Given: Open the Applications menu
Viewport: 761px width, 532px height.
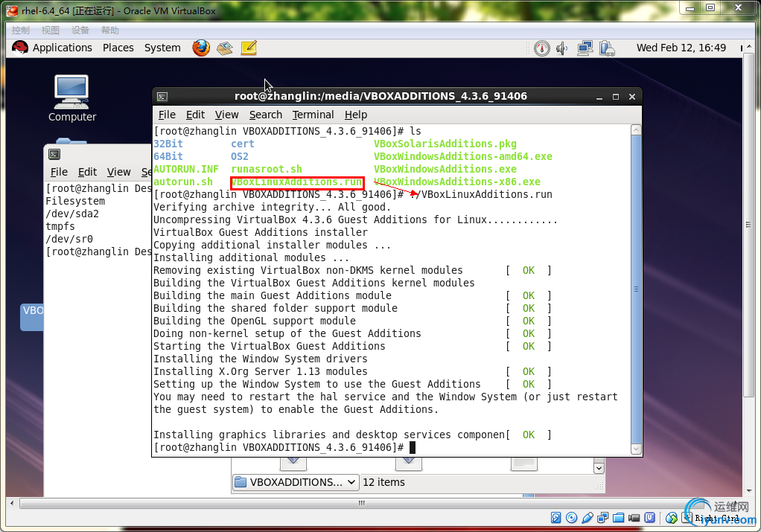Looking at the screenshot, I should point(62,48).
